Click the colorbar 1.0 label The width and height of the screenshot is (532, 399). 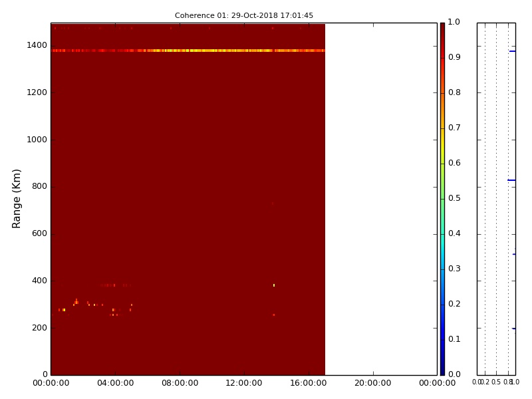pos(454,22)
